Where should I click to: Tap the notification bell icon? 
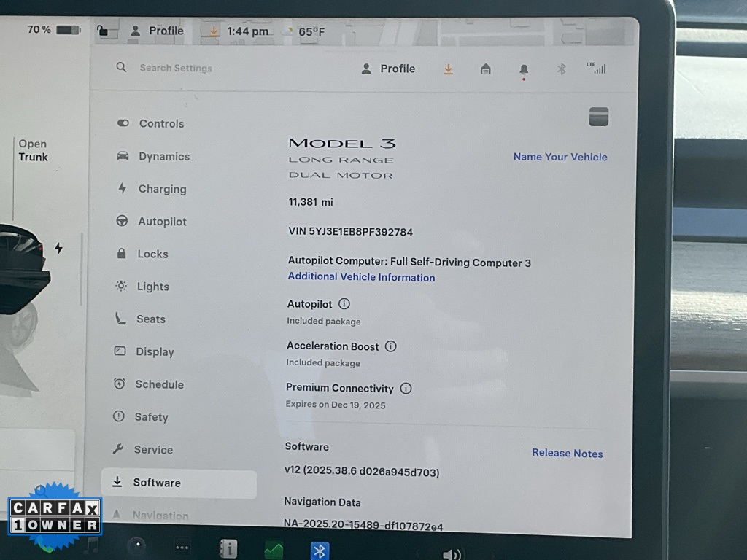click(524, 69)
